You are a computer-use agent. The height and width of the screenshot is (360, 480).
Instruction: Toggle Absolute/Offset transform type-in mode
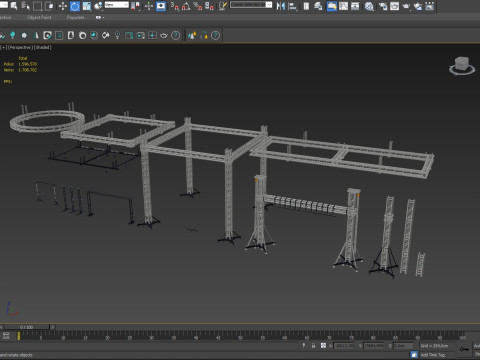point(323,346)
